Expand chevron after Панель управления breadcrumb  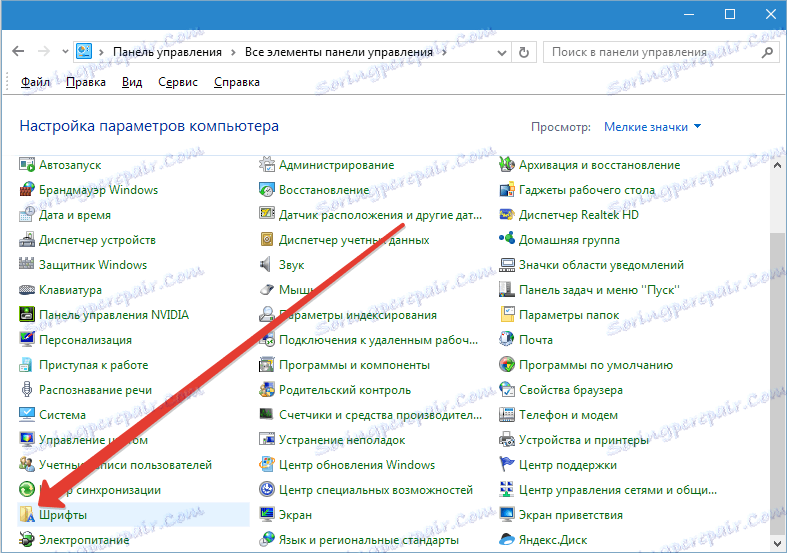(x=233, y=52)
